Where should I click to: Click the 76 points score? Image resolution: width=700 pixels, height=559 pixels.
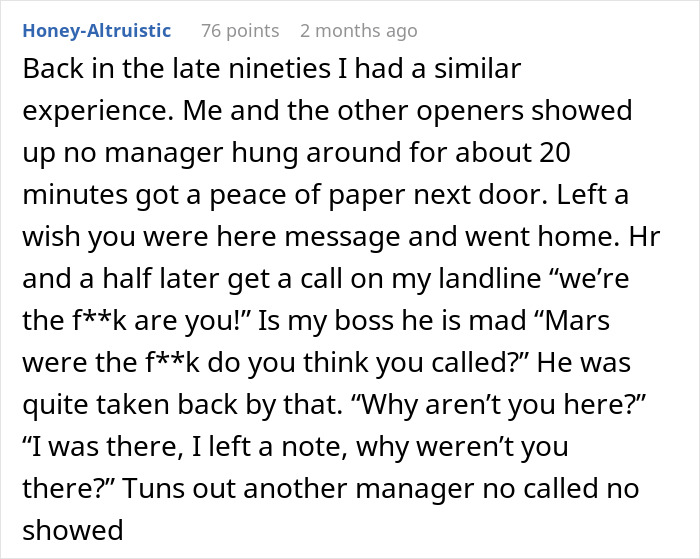[x=240, y=31]
